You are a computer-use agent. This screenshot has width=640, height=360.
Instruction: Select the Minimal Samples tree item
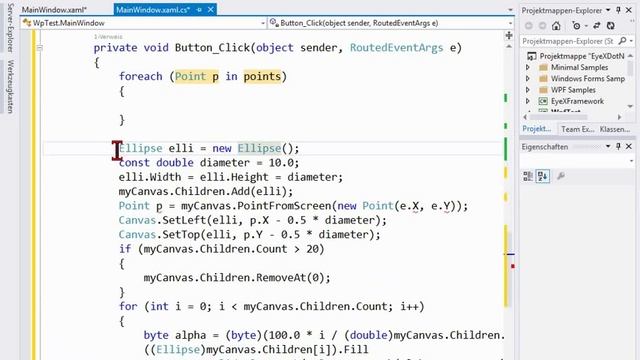579,67
